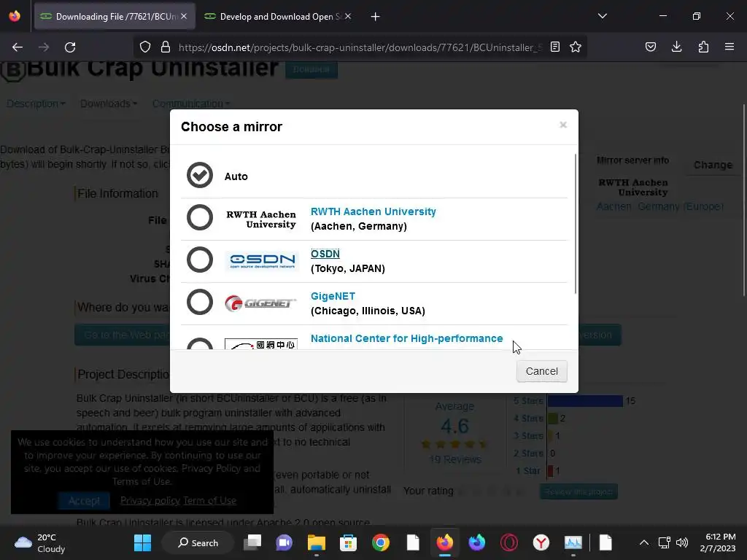Open the taskbar Search box
Screen dimensions: 747x560
point(198,542)
